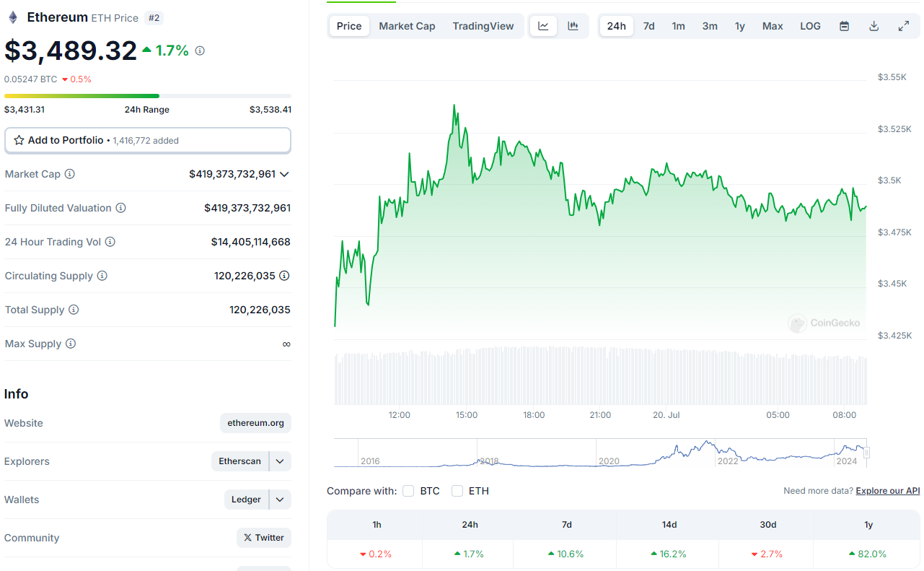
Task: Switch to the line chart icon
Action: (543, 26)
